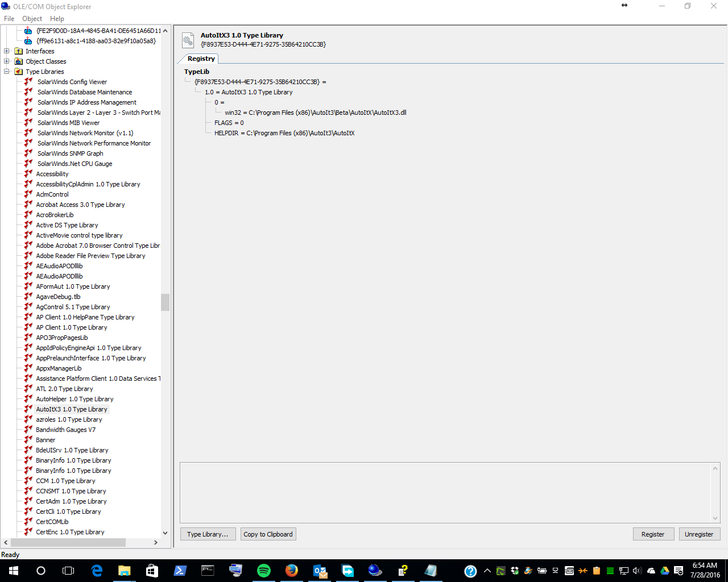The image size is (728, 582).
Task: Click the icon beside AcroBrokerLib
Action: (x=28, y=215)
